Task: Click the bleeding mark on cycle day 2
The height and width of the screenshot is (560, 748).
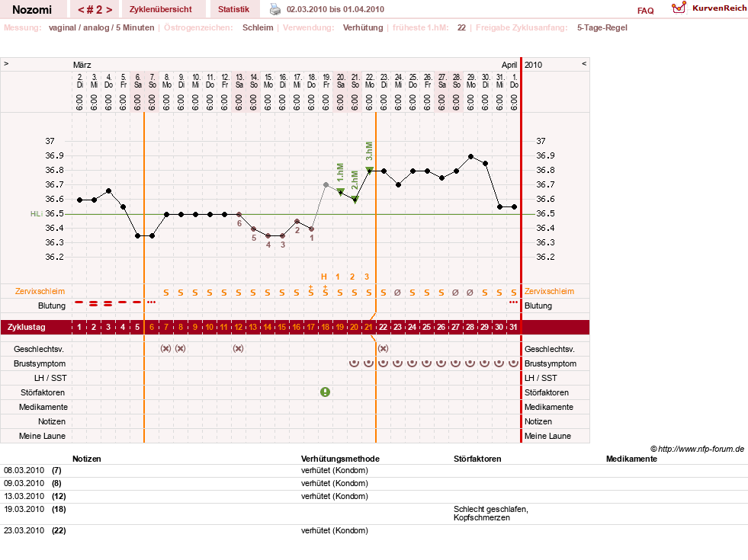Action: click(x=94, y=303)
